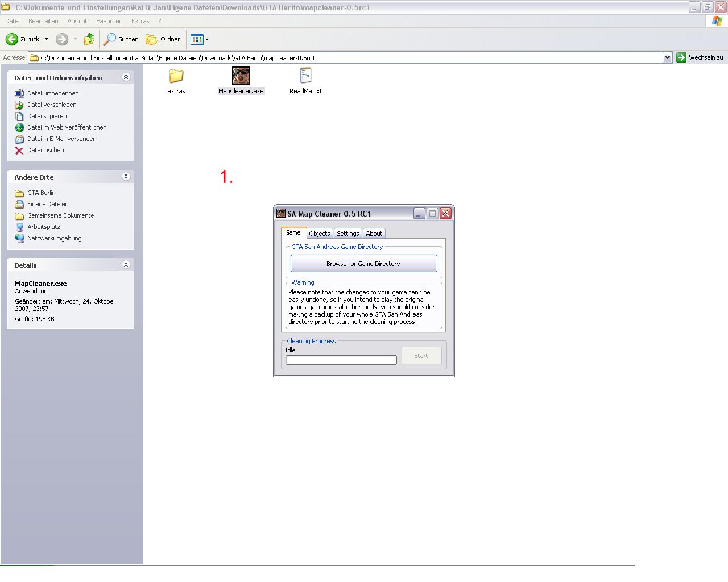This screenshot has width=728, height=582.
Task: Open Gemeinsame Dokumente link
Action: 61,215
